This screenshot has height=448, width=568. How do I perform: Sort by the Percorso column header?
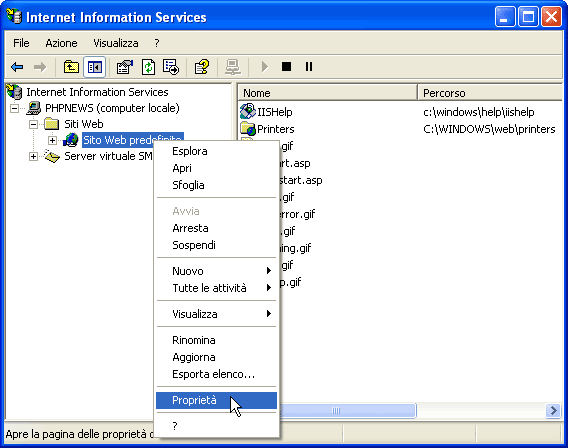[490, 93]
